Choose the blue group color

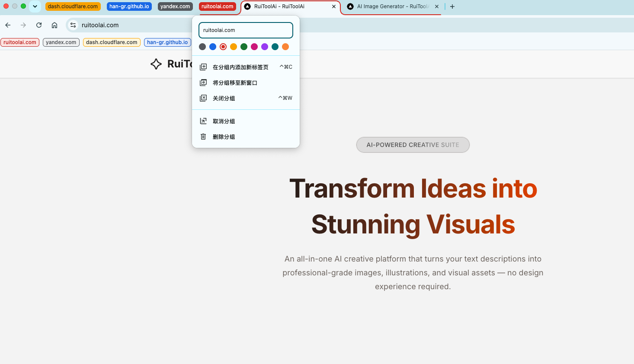[x=213, y=47]
